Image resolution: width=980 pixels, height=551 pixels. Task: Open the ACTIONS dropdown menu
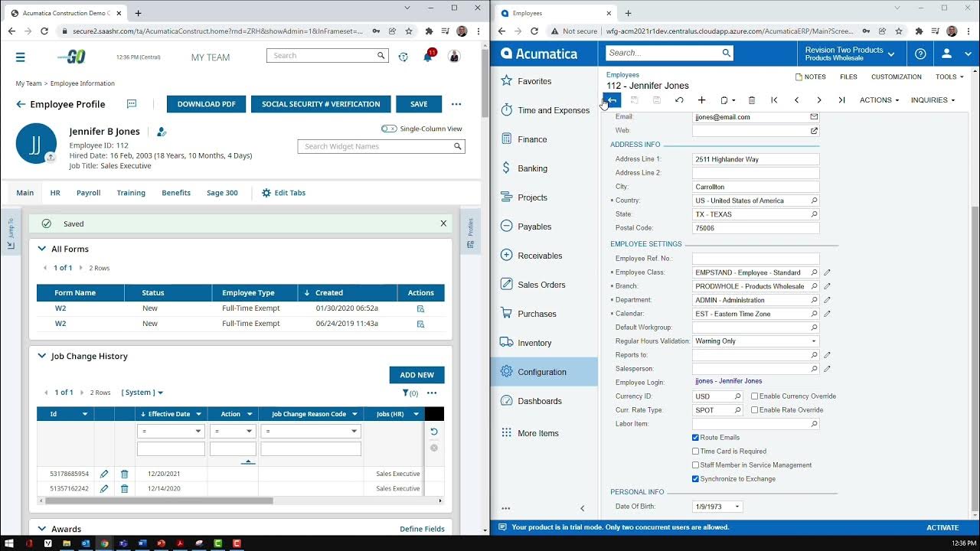879,100
